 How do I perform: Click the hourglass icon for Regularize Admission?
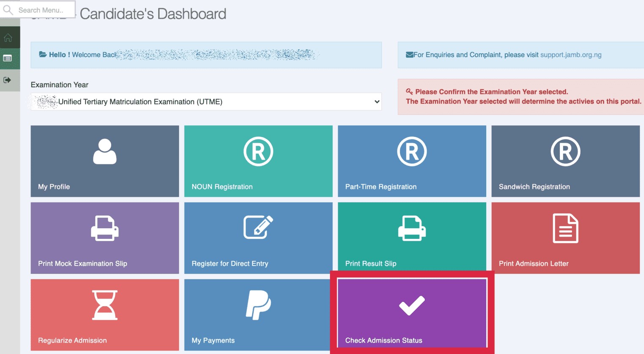[x=105, y=305]
